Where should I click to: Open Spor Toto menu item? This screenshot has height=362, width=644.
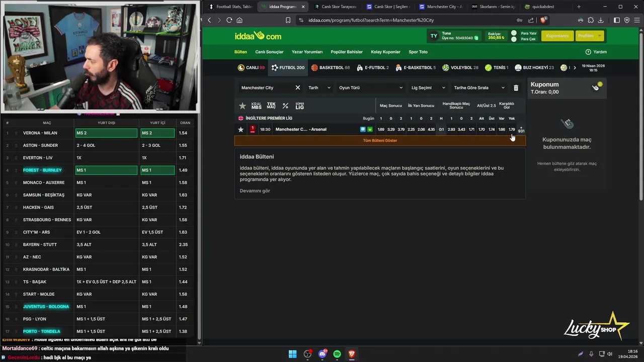click(x=418, y=52)
